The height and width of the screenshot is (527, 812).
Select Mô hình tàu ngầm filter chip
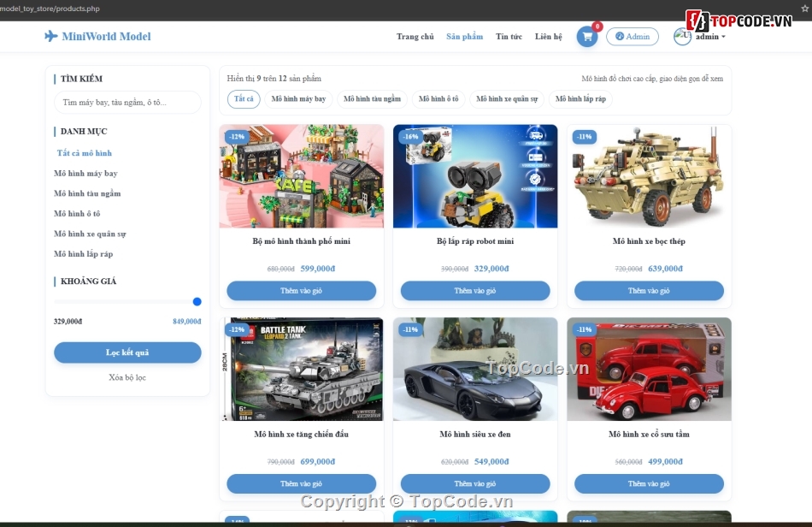(x=372, y=98)
